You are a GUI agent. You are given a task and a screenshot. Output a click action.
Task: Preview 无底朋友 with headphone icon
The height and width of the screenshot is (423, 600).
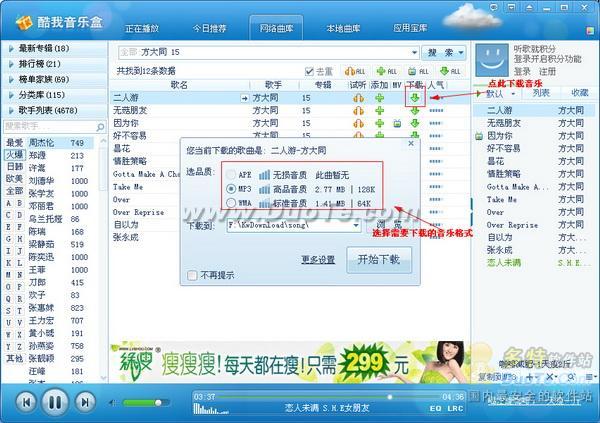click(x=359, y=111)
